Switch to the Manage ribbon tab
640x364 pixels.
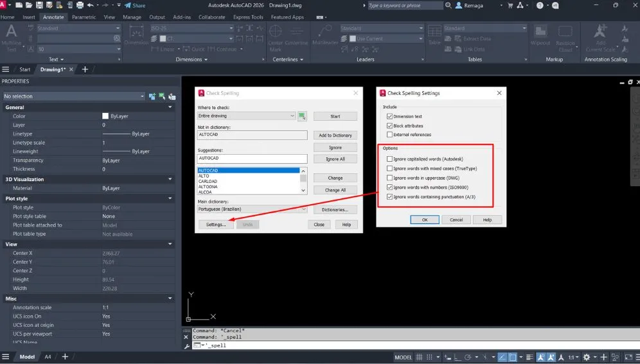[x=132, y=17]
